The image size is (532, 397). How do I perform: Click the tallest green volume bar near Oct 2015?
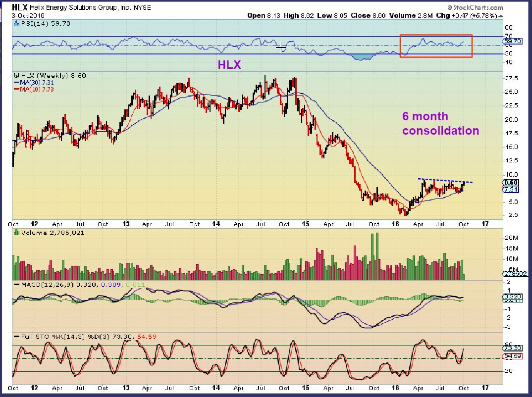377,256
